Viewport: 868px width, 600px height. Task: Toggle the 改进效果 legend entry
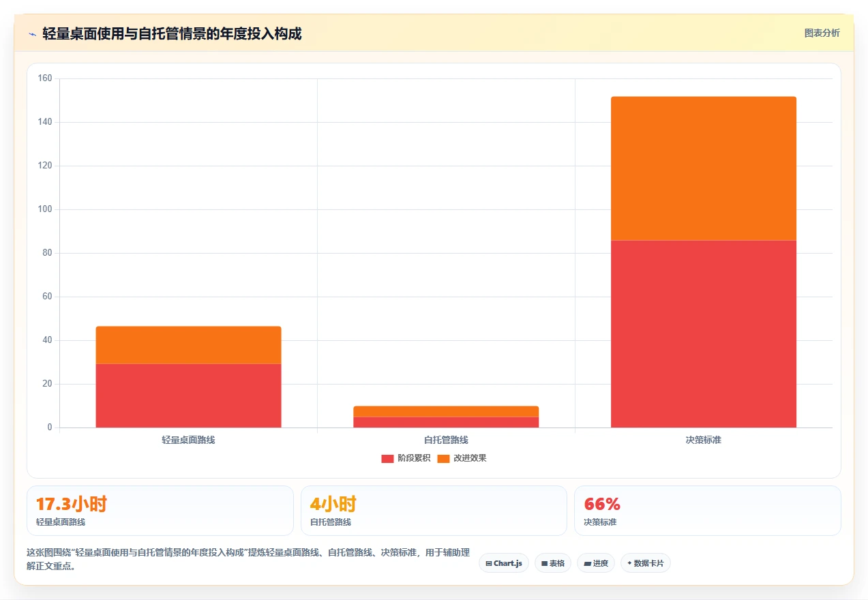(x=462, y=458)
